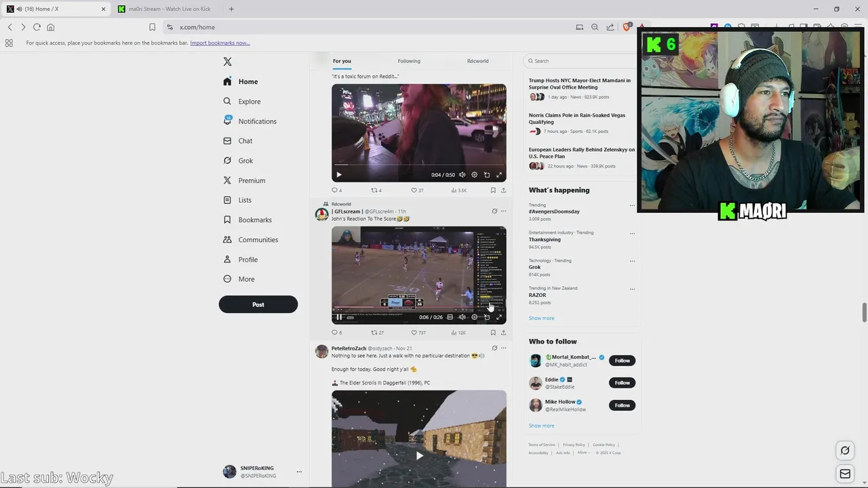Click the Brave Shields icon
The height and width of the screenshot is (488, 868).
[627, 27]
